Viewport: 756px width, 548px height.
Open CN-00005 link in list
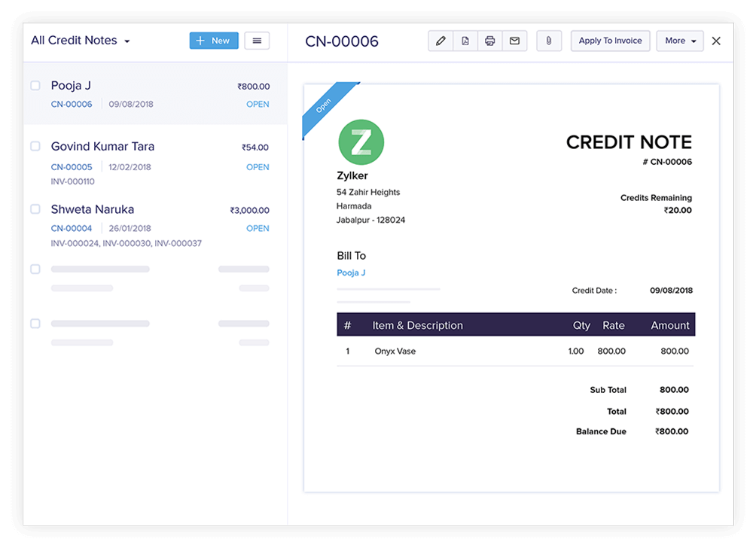coord(72,167)
